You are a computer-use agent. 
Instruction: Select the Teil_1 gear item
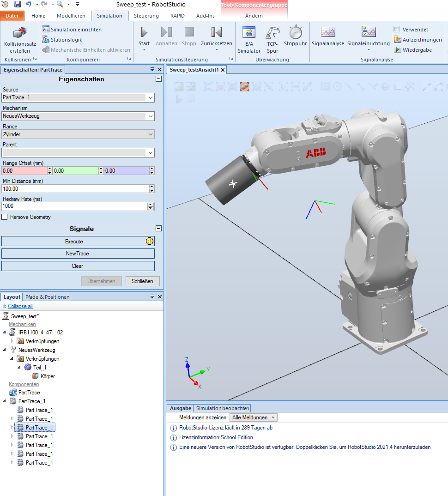click(40, 367)
